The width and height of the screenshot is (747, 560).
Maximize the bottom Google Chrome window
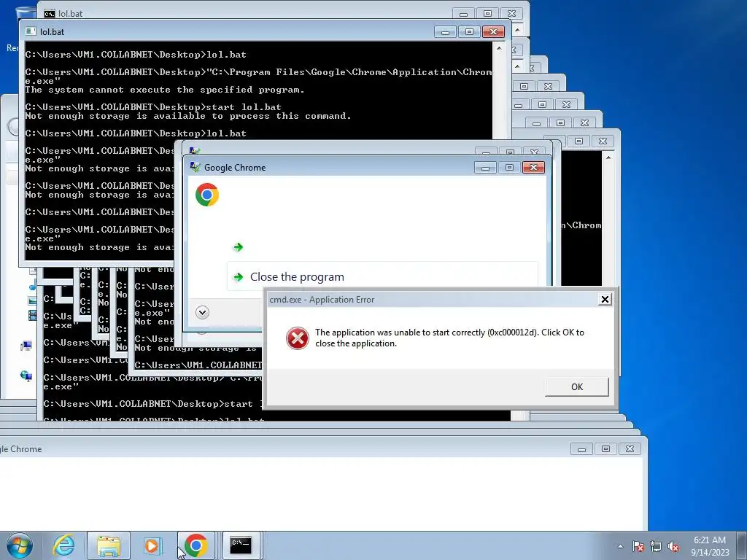tap(605, 448)
